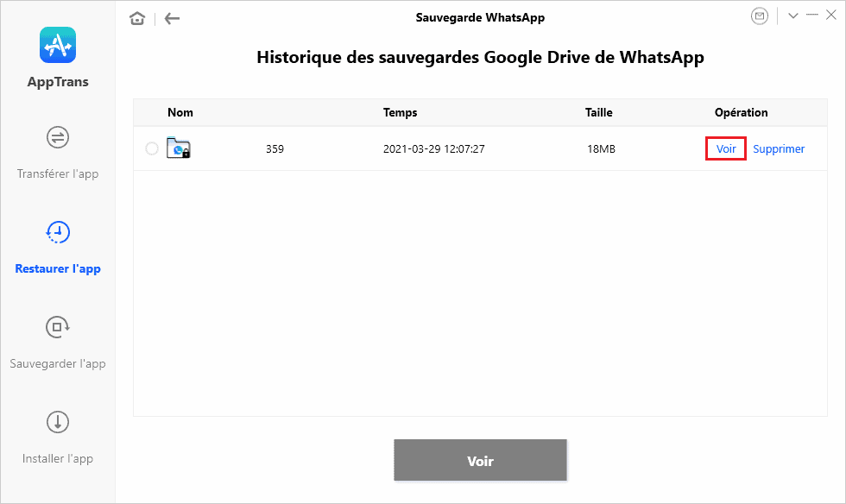Click the AppTrans name label

tap(58, 82)
